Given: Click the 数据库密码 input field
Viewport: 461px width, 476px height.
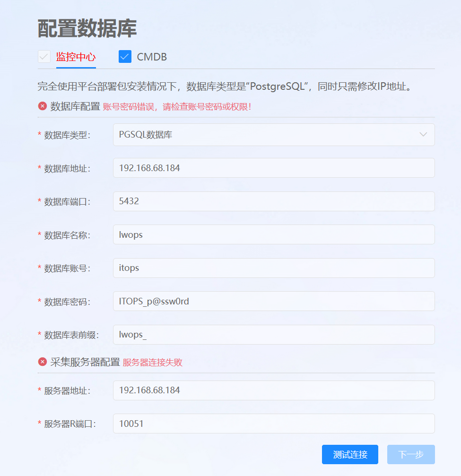Looking at the screenshot, I should pos(274,301).
